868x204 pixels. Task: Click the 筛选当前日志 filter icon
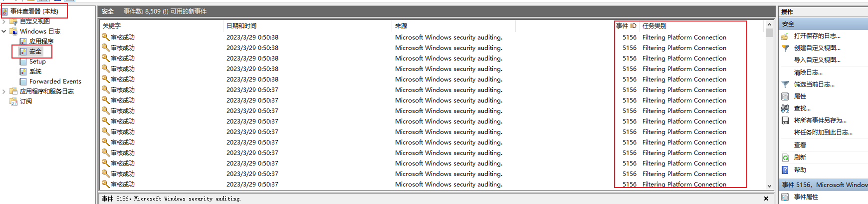coord(785,84)
